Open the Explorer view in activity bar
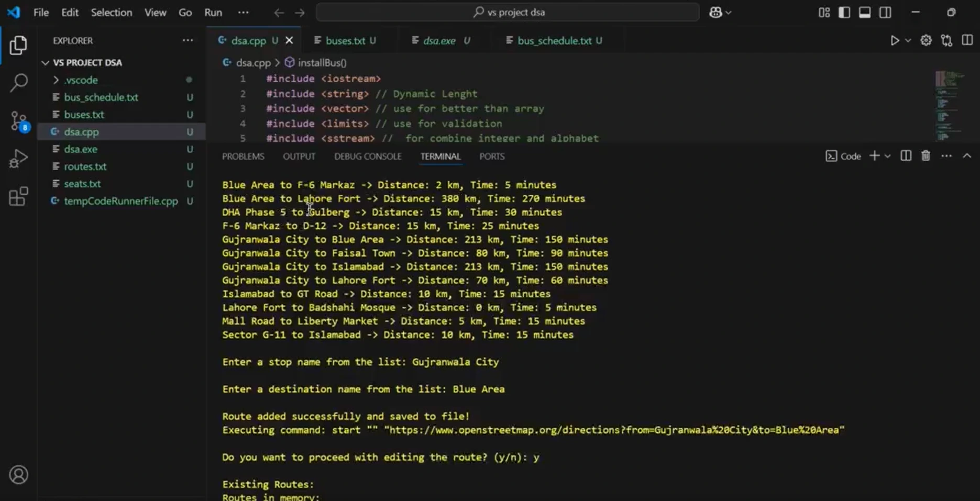Image resolution: width=980 pixels, height=501 pixels. point(18,46)
